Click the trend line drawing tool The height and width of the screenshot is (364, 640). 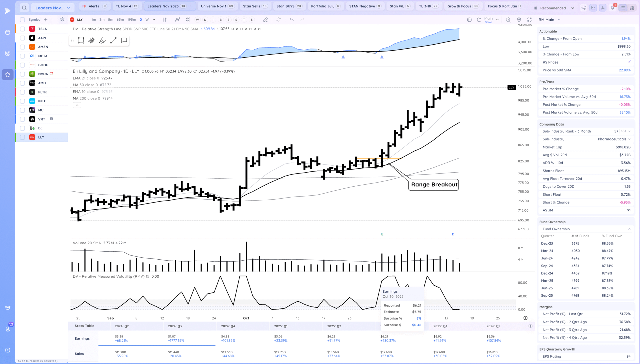(x=113, y=40)
